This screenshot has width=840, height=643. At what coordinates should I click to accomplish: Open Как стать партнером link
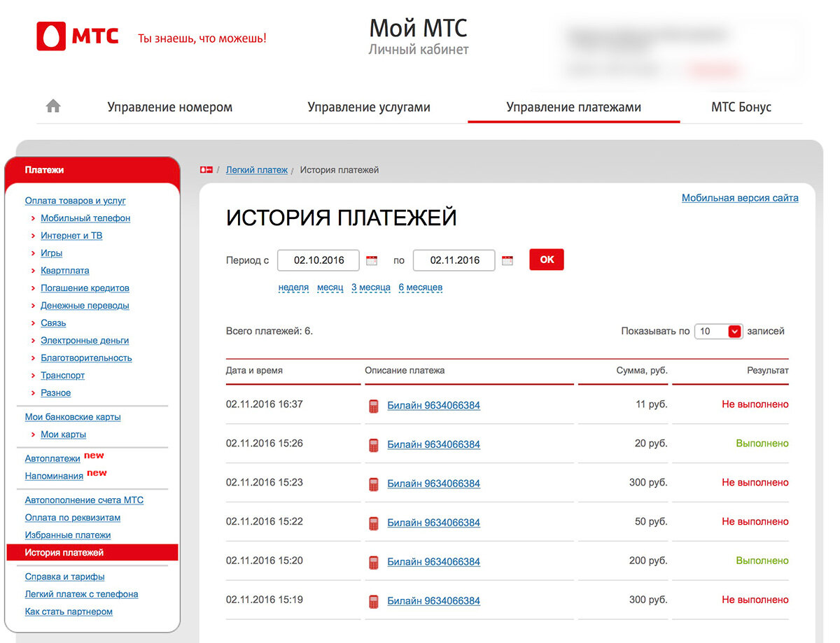tap(69, 612)
